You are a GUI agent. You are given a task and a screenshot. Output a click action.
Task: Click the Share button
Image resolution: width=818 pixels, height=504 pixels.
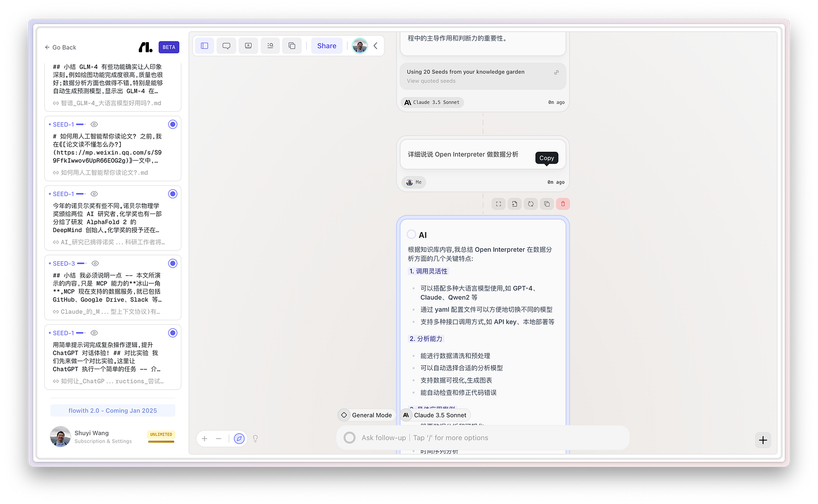(326, 46)
